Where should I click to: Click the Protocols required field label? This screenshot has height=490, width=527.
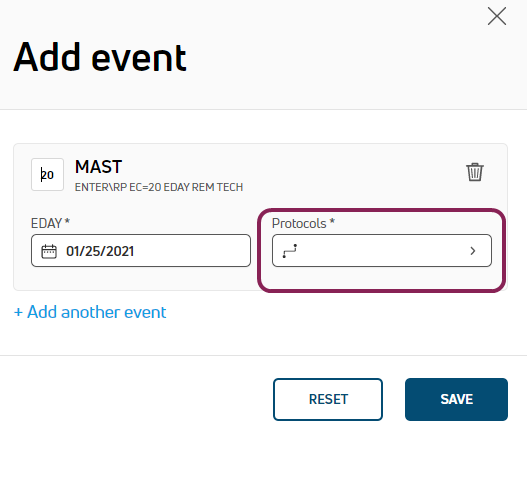[303, 223]
